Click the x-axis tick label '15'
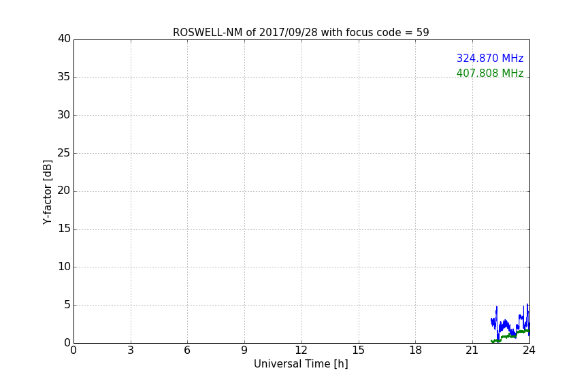Viewport: 588px width, 392px height. tap(359, 350)
